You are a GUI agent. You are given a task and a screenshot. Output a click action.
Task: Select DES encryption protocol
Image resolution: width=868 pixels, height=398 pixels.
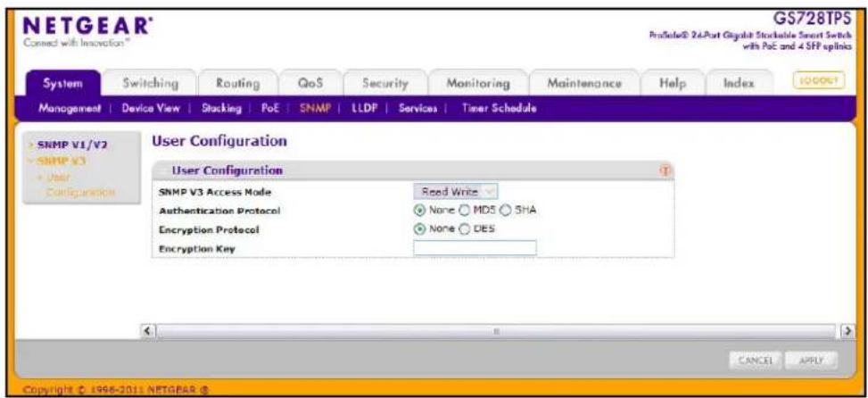click(464, 228)
